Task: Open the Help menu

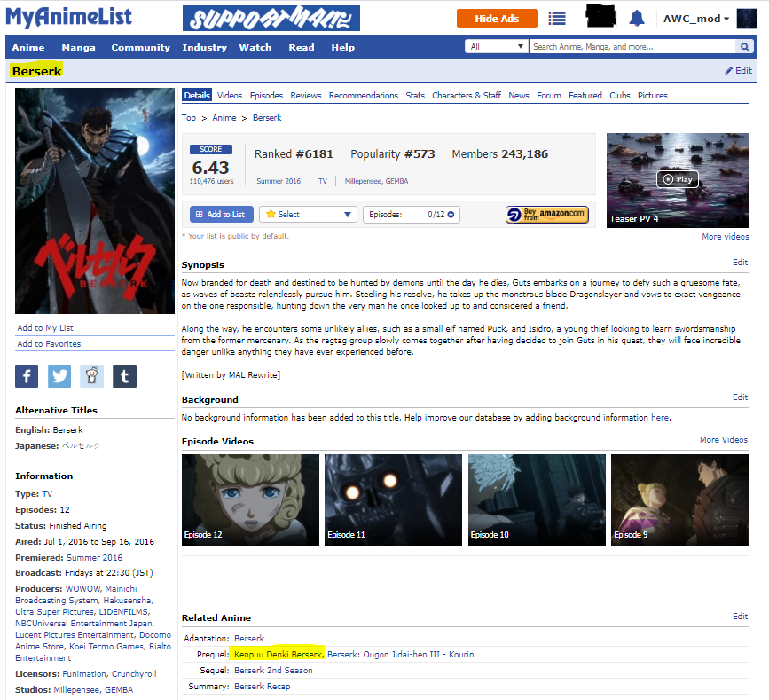Action: click(343, 48)
